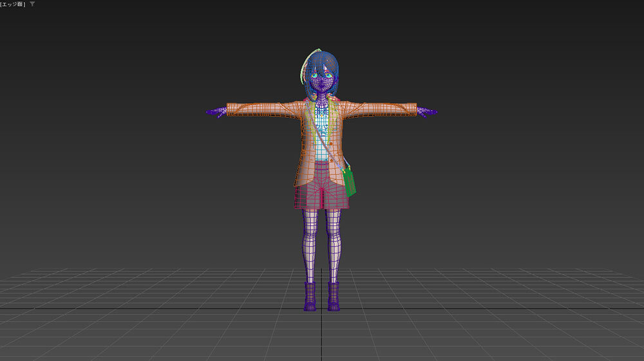This screenshot has width=644, height=361.
Task: Select the purple boot on screen right
Action: pyautogui.click(x=334, y=297)
